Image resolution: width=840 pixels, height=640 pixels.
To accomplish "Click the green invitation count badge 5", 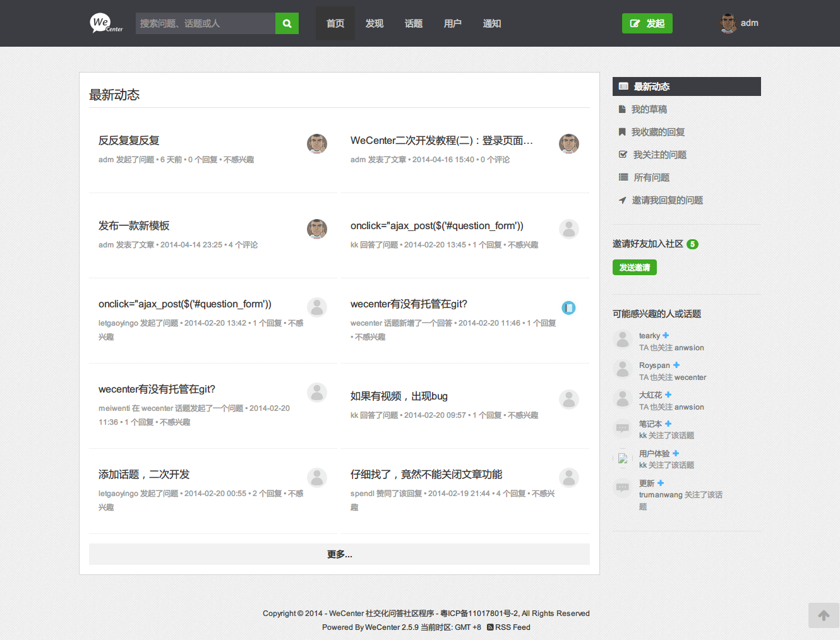I will pyautogui.click(x=693, y=244).
